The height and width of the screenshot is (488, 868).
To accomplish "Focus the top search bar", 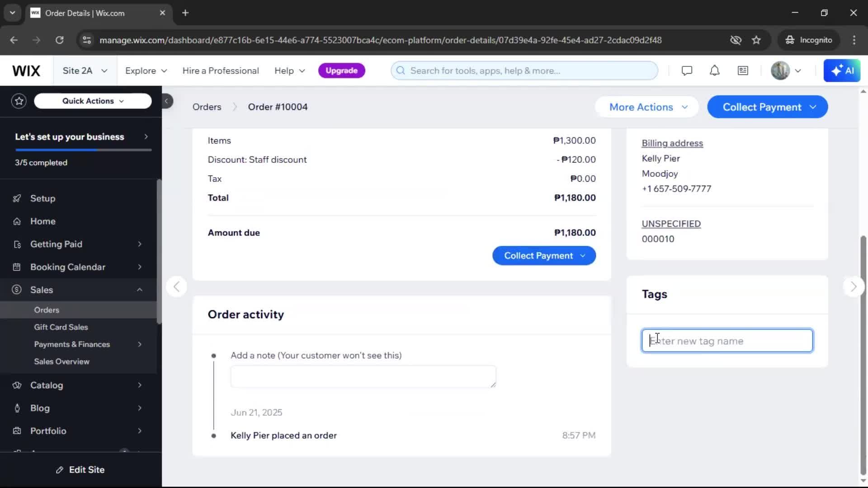I will [x=524, y=70].
